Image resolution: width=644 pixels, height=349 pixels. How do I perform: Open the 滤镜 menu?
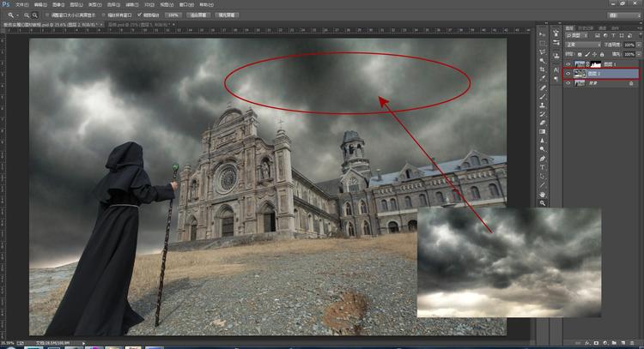(x=131, y=4)
